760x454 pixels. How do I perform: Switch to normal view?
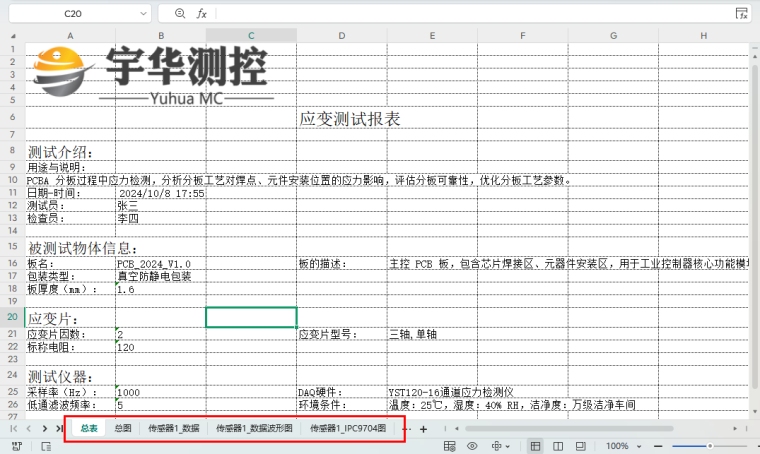point(535,446)
